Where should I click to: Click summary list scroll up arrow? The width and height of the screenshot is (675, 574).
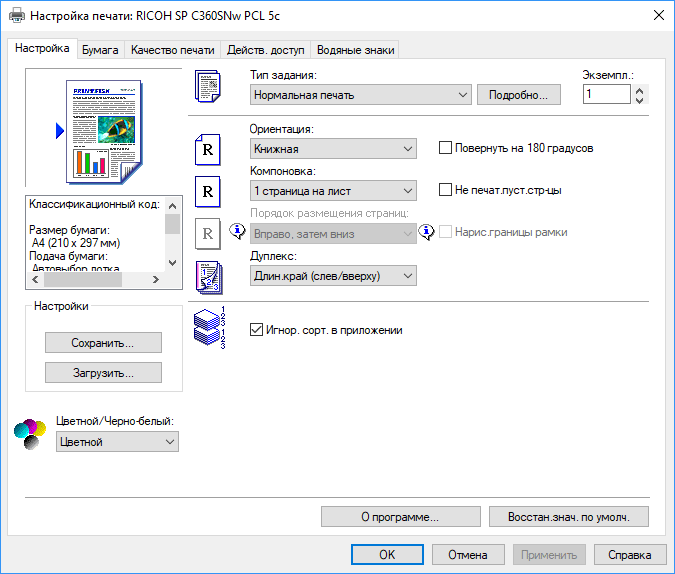point(173,206)
